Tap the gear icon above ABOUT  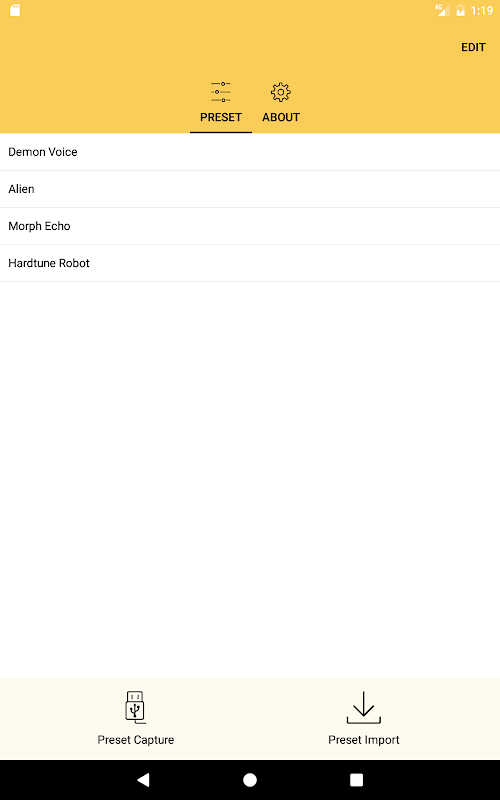[281, 92]
